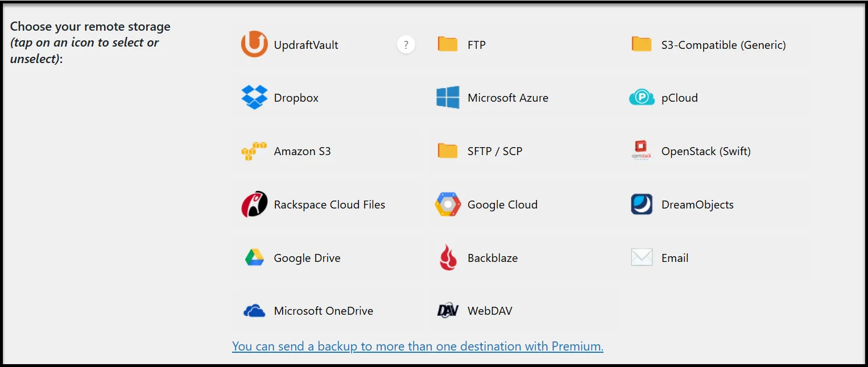Pick the Google Drive icon

(x=254, y=258)
